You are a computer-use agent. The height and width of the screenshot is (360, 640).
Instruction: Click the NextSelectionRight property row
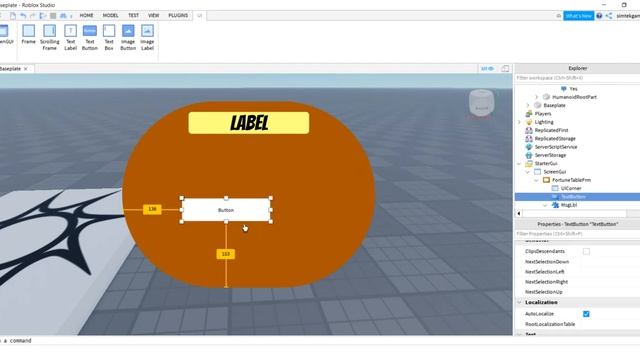point(577,282)
